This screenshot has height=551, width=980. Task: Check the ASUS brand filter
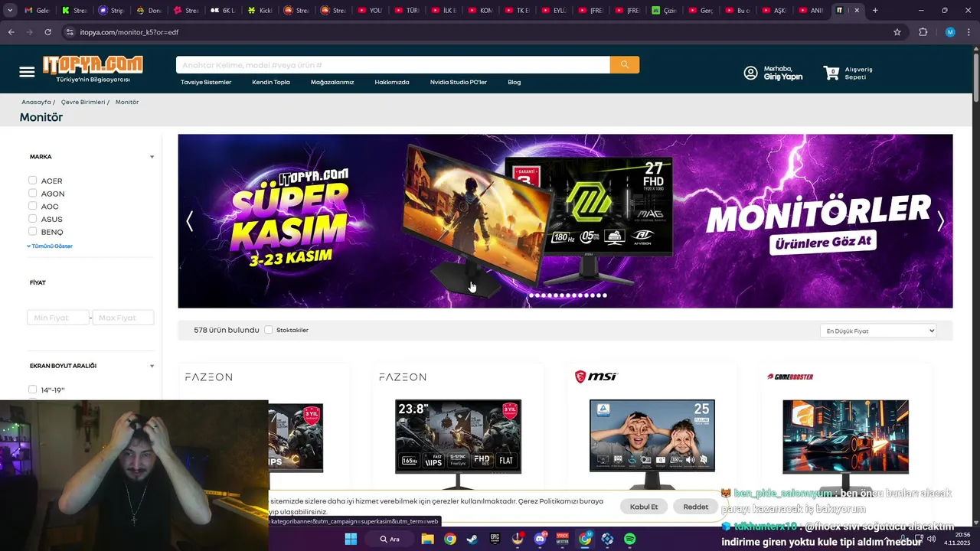coord(33,219)
